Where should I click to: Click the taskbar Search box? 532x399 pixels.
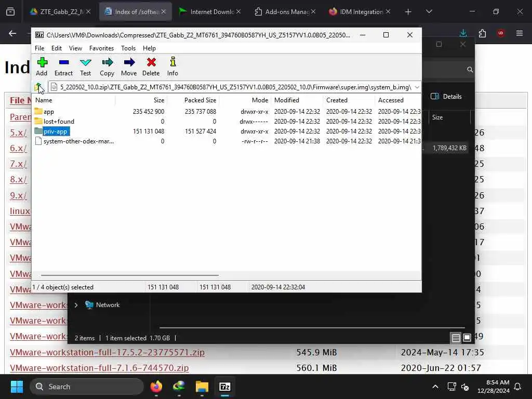pyautogui.click(x=87, y=387)
